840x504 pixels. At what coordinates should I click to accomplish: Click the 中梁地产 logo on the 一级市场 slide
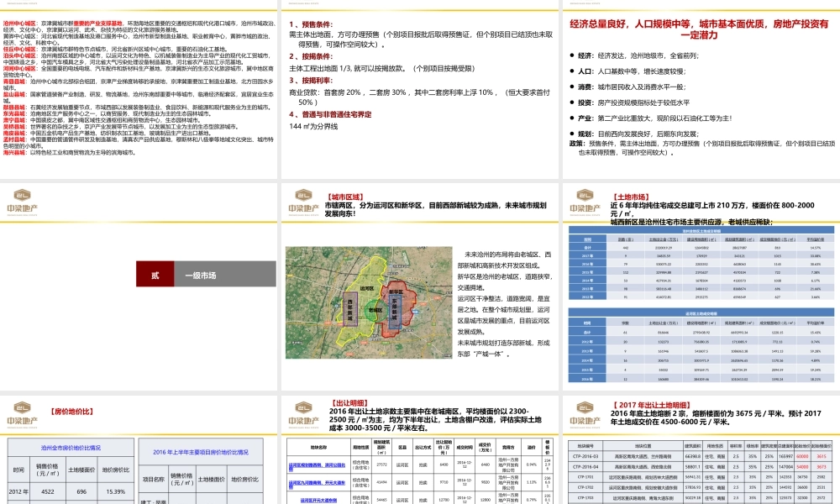pos(22,202)
